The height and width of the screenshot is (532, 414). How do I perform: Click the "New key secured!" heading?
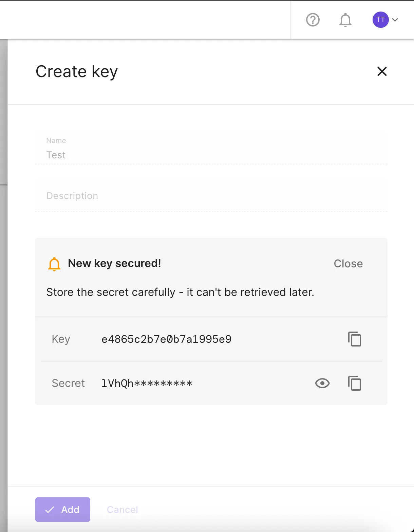point(114,263)
